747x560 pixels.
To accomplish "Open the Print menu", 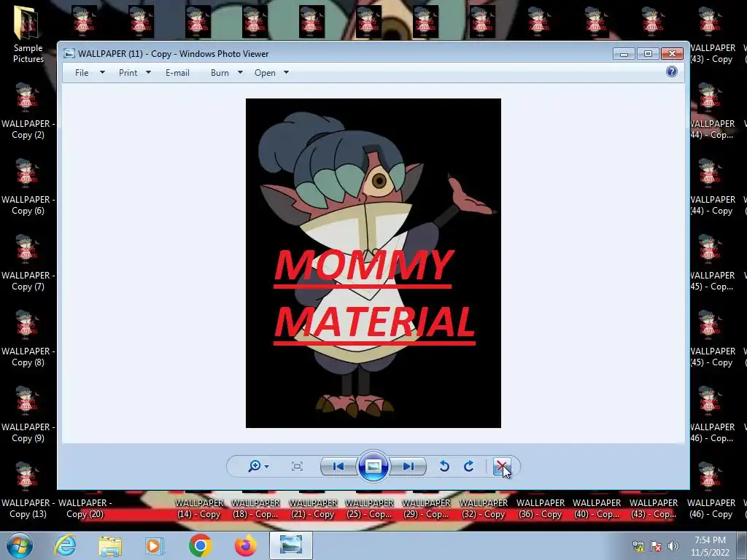I will point(128,73).
